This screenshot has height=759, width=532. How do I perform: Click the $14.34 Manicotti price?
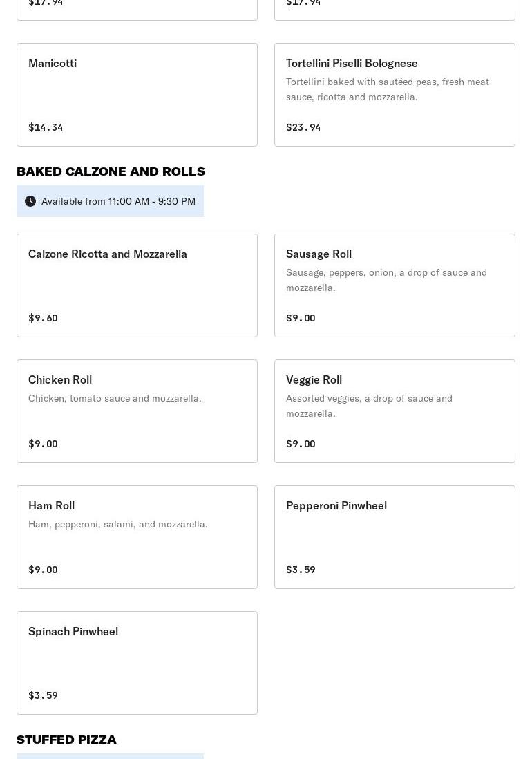tap(46, 127)
